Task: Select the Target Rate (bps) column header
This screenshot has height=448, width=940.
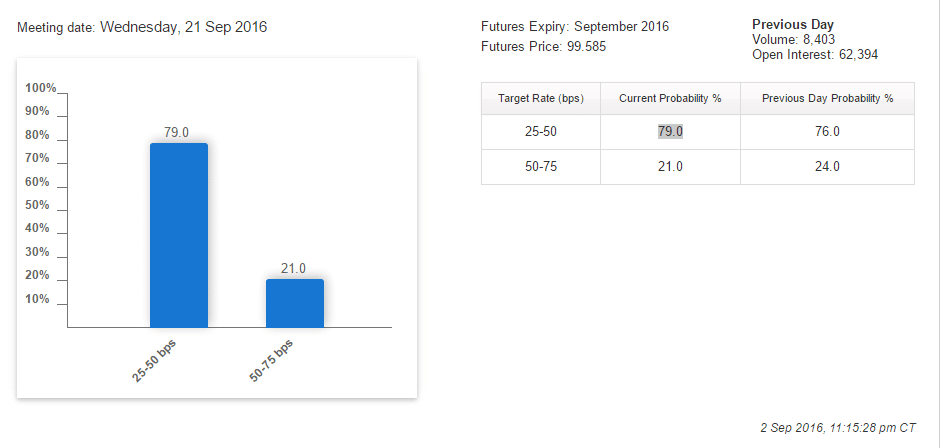Action: 541,99
